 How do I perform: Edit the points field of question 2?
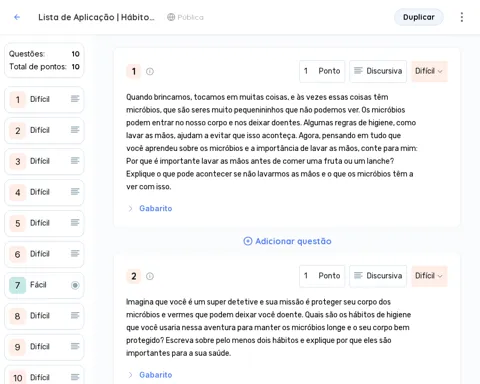(322, 276)
